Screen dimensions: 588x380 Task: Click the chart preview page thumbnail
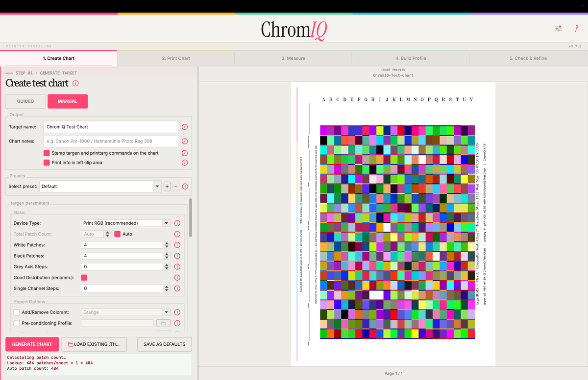coord(393,224)
